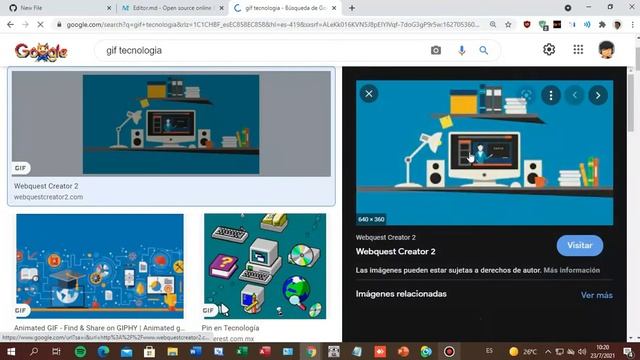The image size is (640, 360).
Task: Open the Windows notification center
Action: [x=629, y=351]
